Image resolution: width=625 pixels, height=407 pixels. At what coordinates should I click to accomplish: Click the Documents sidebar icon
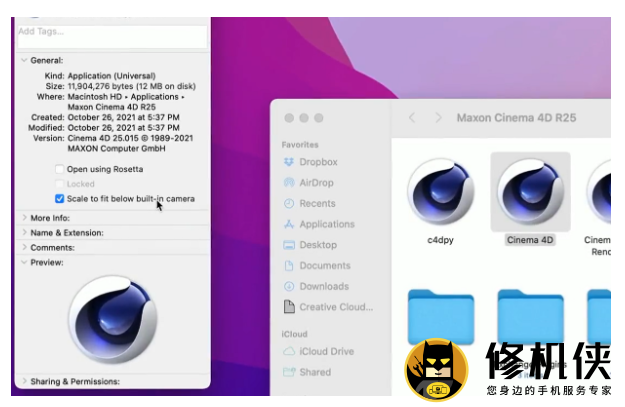[289, 265]
